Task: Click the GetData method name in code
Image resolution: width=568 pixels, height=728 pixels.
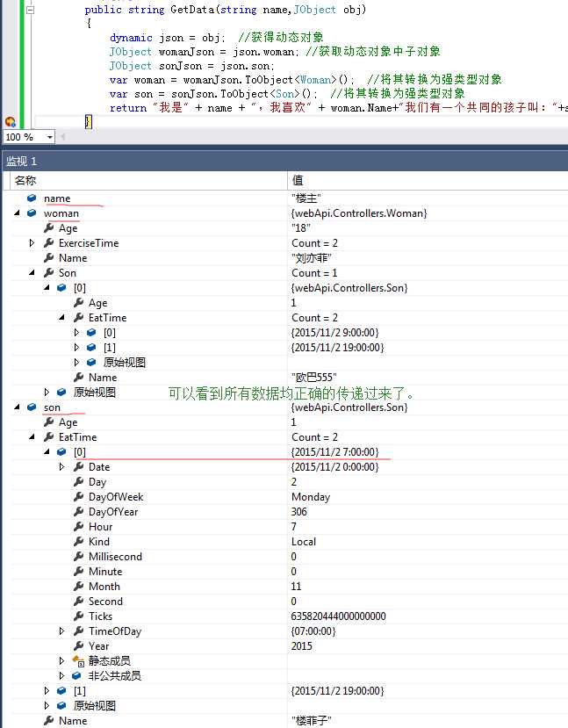Action: [192, 10]
